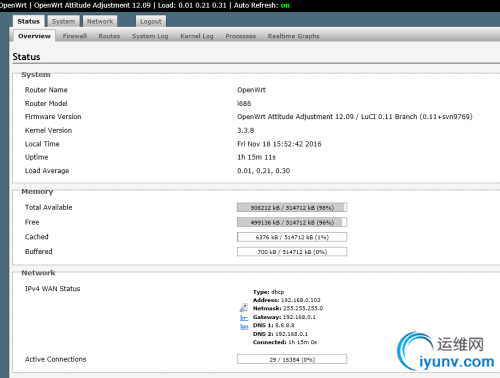
Task: Click the 'Active Connections' label
Action: (55, 359)
